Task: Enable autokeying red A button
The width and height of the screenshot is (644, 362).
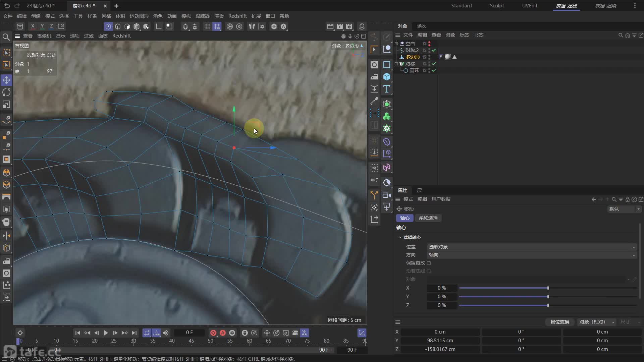Action: [223, 333]
